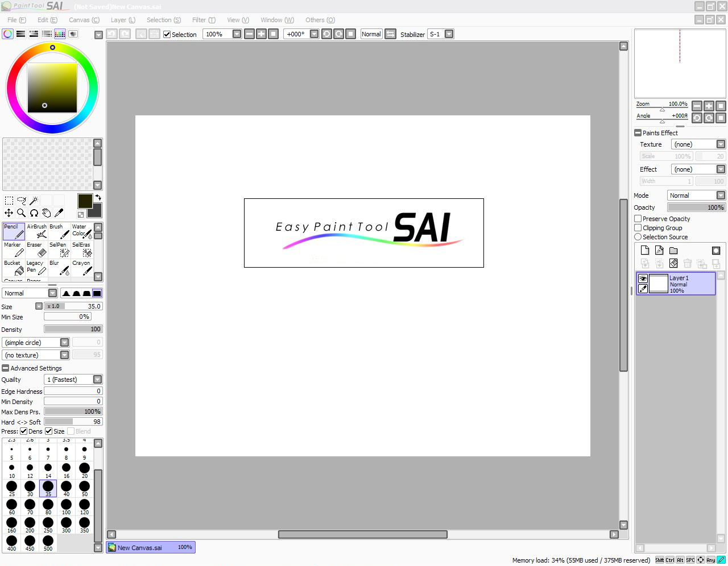The width and height of the screenshot is (728, 566).
Task: Select the SelPen selection pen tool
Action: (x=59, y=249)
